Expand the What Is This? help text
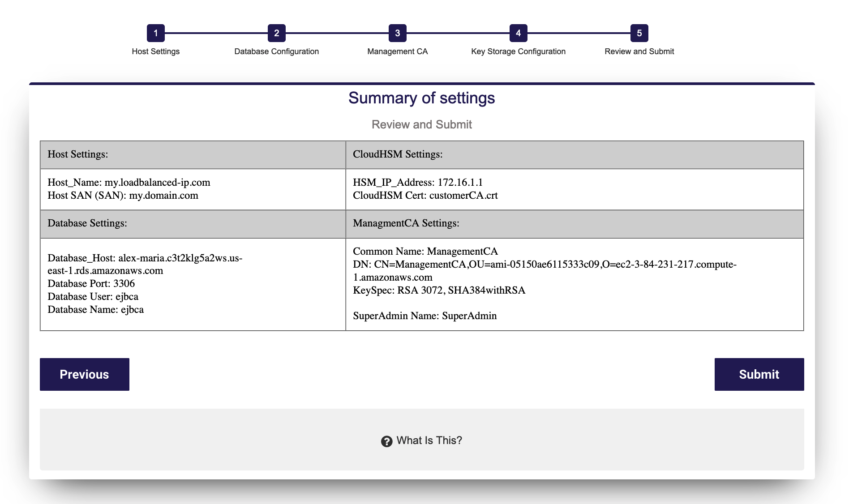Screen dimensions: 849x504 (429, 440)
